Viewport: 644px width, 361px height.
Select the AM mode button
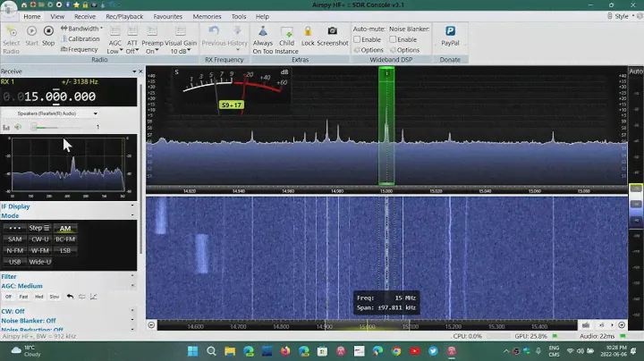coord(64,228)
